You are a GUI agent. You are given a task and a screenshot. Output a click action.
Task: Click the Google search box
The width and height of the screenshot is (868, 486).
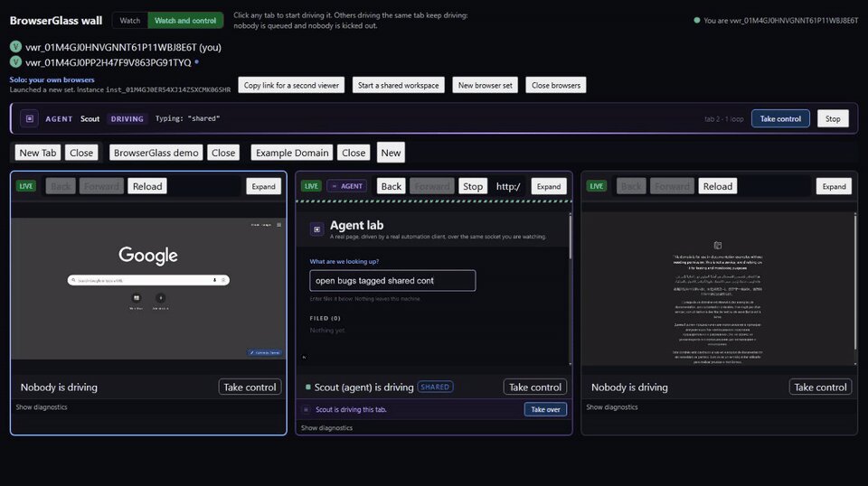pyautogui.click(x=148, y=280)
